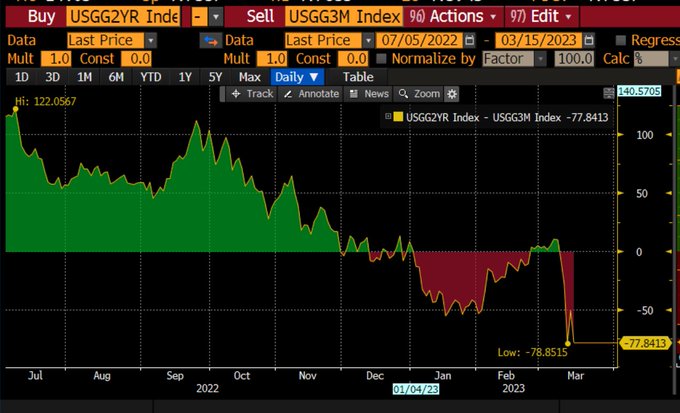Select the 6M range tab
The height and width of the screenshot is (413, 680).
pyautogui.click(x=116, y=77)
